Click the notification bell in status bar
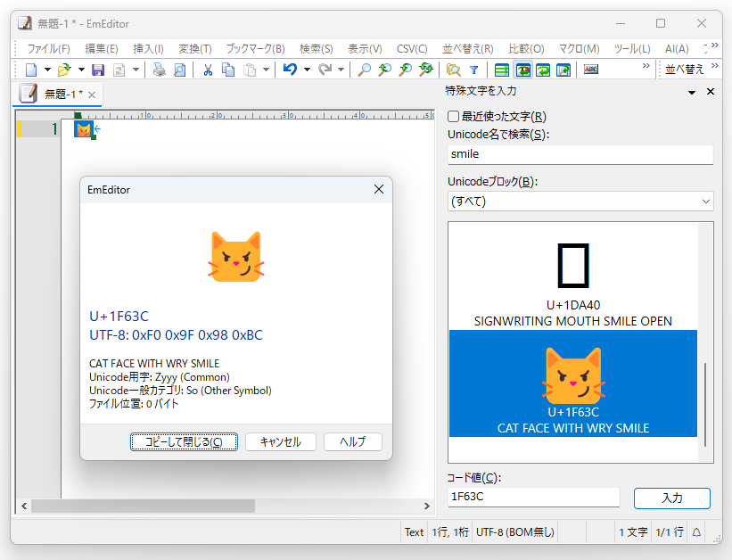 coord(696,532)
